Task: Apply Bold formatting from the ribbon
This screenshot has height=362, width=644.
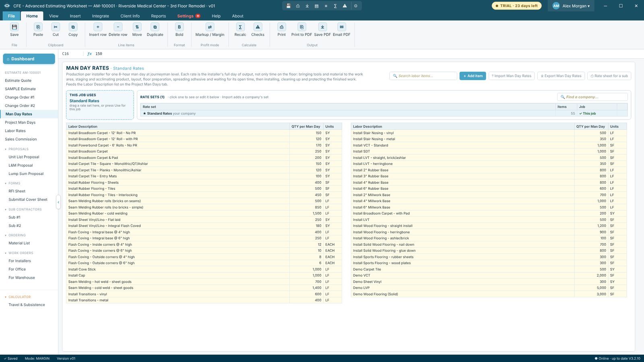Action: tap(180, 27)
